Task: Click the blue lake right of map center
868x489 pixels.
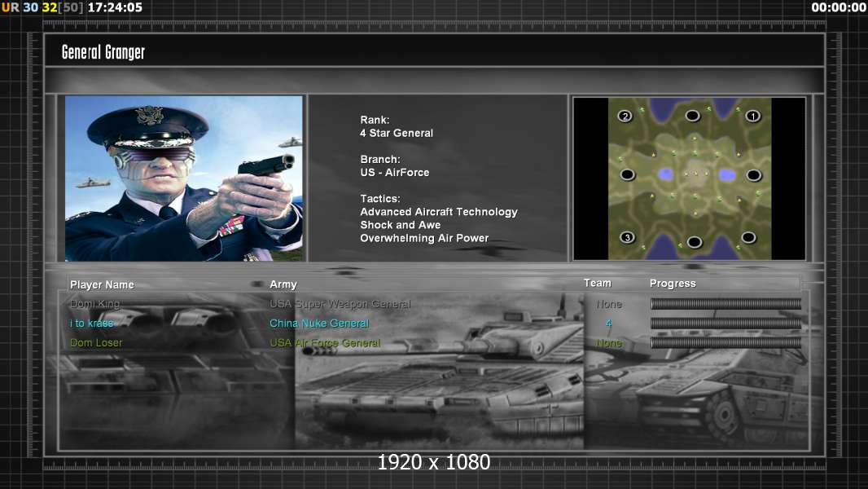Action: (x=727, y=175)
